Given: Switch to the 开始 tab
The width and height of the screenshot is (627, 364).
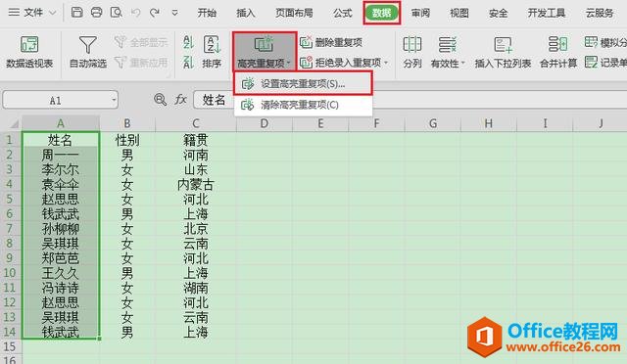Looking at the screenshot, I should point(207,13).
